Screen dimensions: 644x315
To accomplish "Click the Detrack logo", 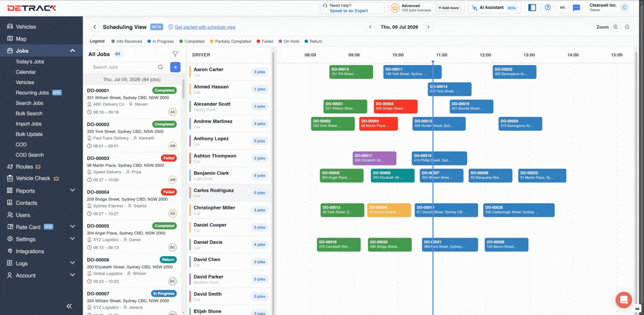I will click(32, 8).
